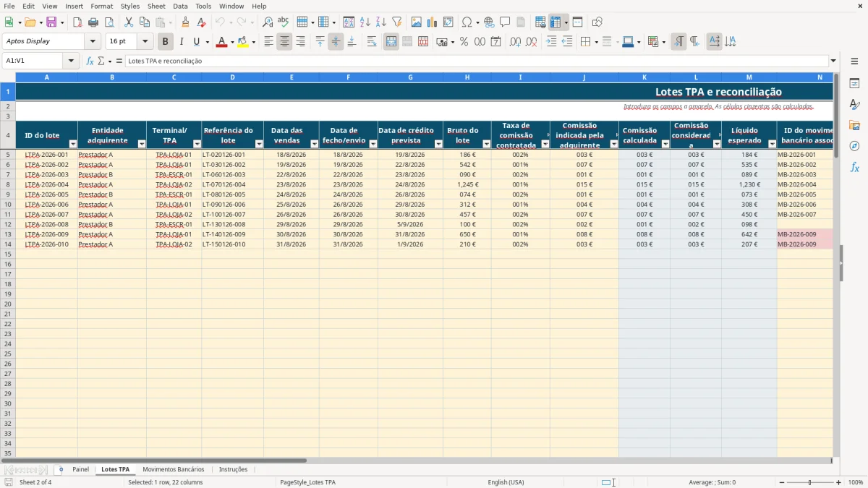Toggle Align Right
Image resolution: width=868 pixels, height=488 pixels.
click(x=300, y=42)
